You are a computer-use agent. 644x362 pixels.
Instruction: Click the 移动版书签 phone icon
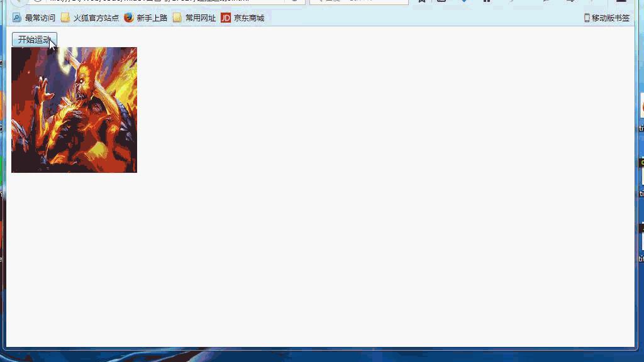587,17
